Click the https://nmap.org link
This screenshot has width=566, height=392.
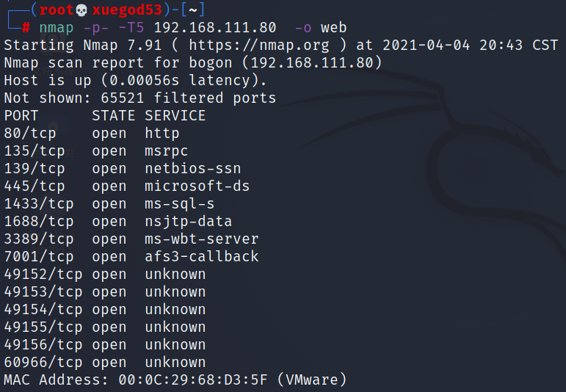[259, 46]
